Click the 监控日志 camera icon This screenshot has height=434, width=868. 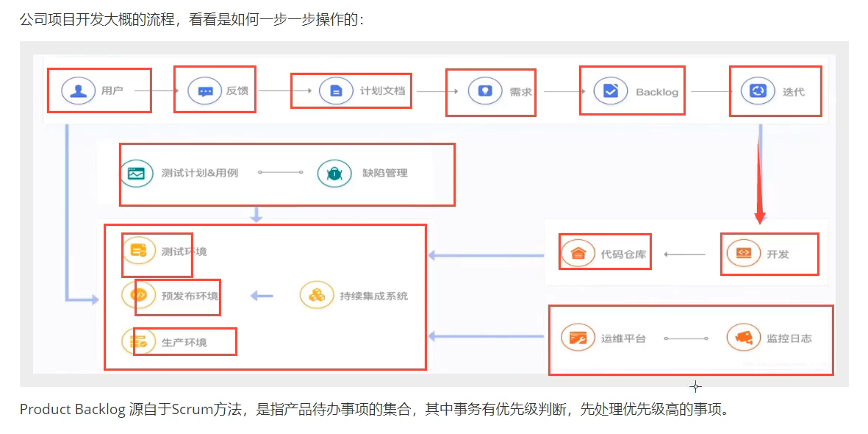(744, 338)
